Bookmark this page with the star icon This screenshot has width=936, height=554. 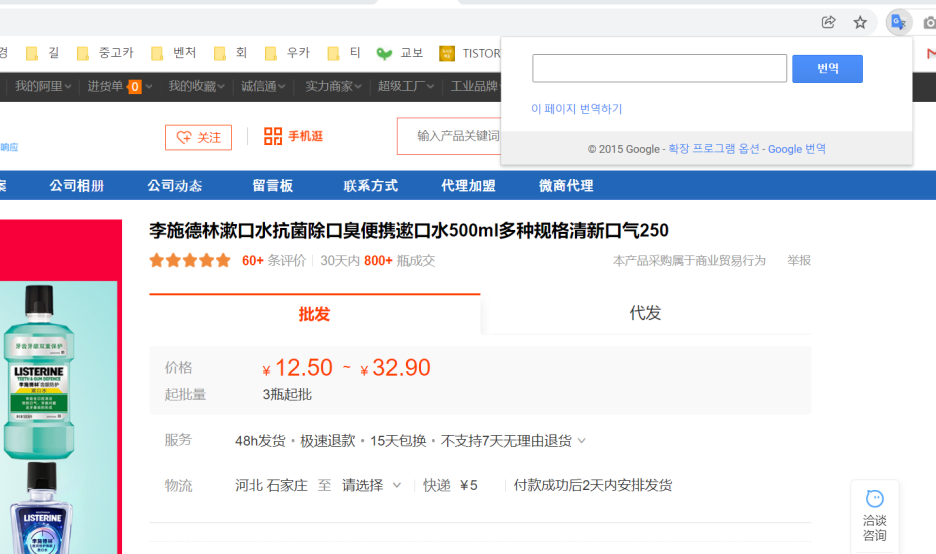[860, 22]
